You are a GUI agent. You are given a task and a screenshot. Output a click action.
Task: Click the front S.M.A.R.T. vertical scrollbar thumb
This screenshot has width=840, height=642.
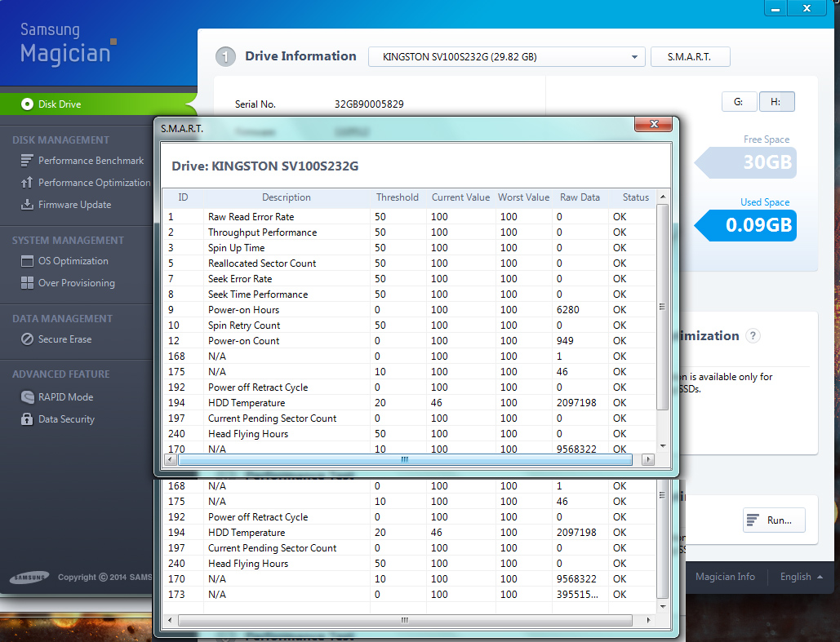pos(663,307)
